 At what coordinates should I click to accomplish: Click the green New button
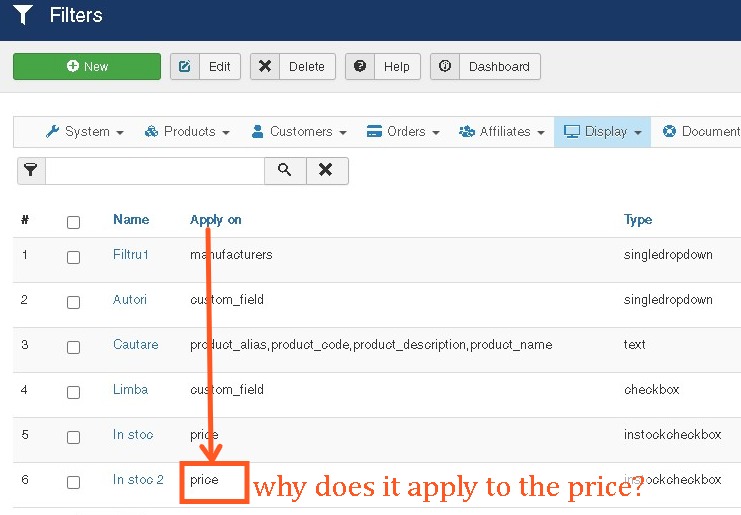pos(87,66)
